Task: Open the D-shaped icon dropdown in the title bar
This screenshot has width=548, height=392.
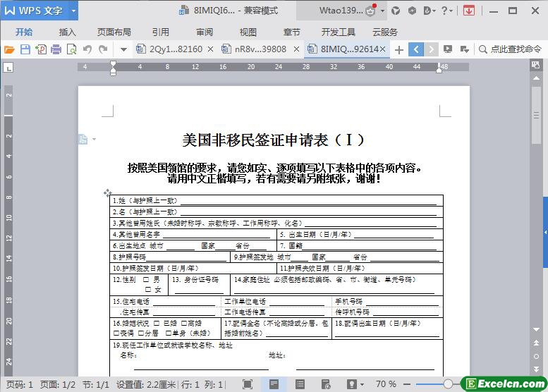Action: (430, 11)
